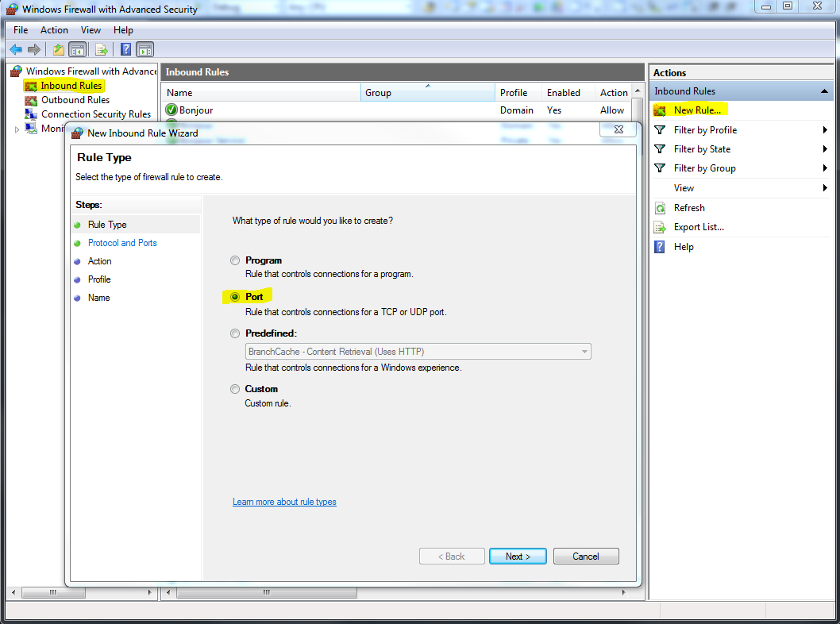Click the Back navigation arrow

(x=16, y=48)
